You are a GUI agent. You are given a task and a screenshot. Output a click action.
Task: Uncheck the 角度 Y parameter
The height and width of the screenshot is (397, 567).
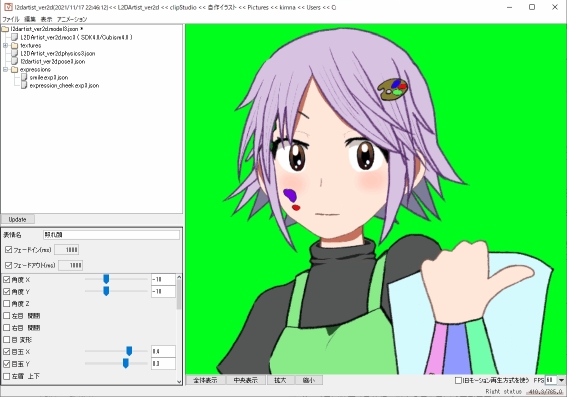coord(7,291)
